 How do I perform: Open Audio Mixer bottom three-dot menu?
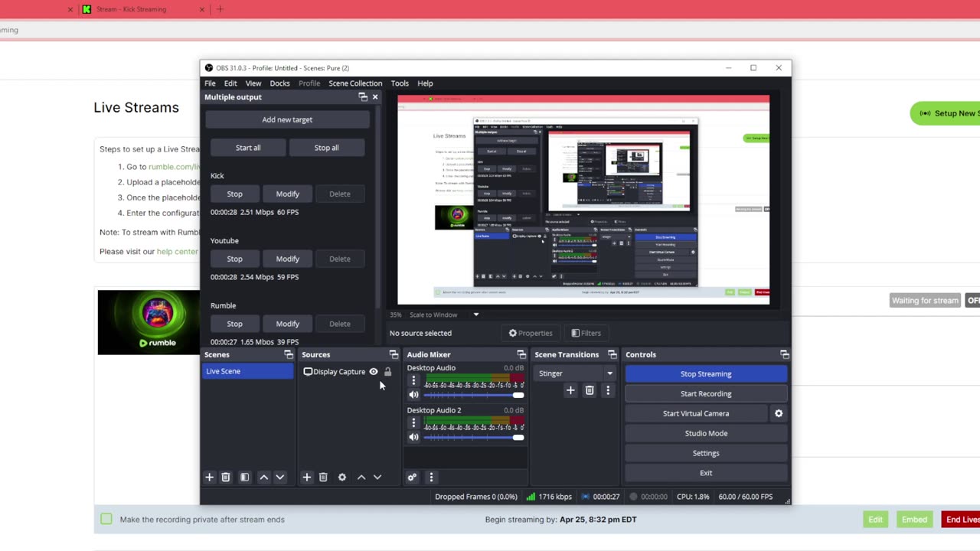tap(431, 477)
